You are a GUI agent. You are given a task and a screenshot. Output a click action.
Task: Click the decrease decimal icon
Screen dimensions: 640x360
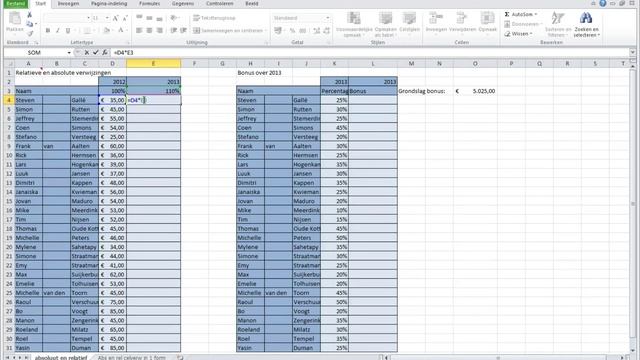click(x=327, y=31)
